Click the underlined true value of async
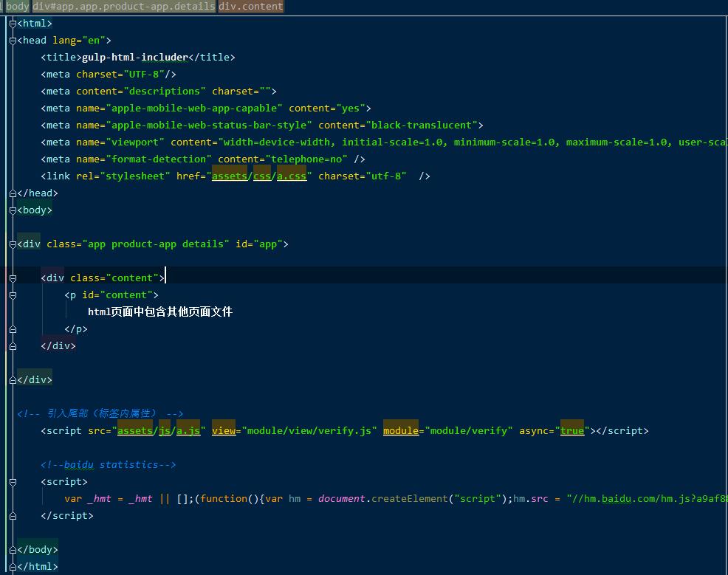The image size is (728, 575). [x=572, y=430]
